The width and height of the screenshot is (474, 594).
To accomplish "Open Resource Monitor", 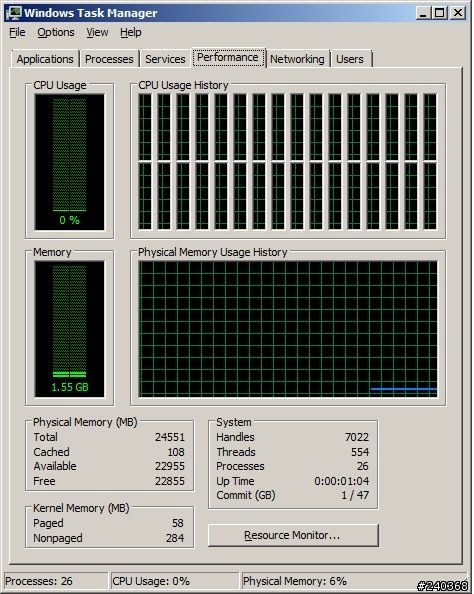I will [x=293, y=535].
